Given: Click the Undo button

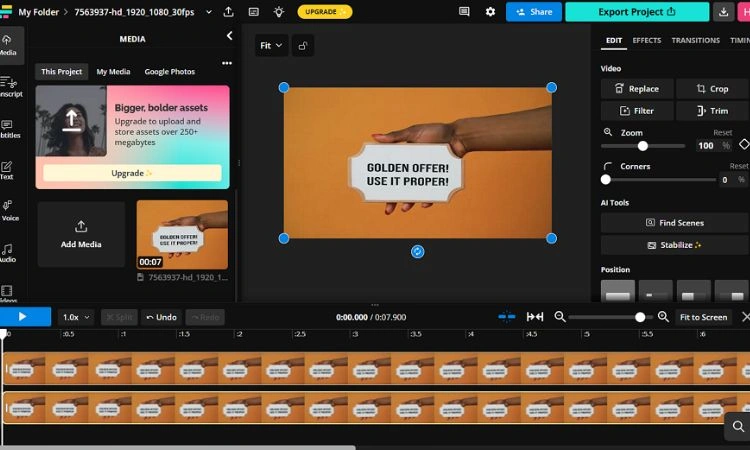Looking at the screenshot, I should point(161,317).
